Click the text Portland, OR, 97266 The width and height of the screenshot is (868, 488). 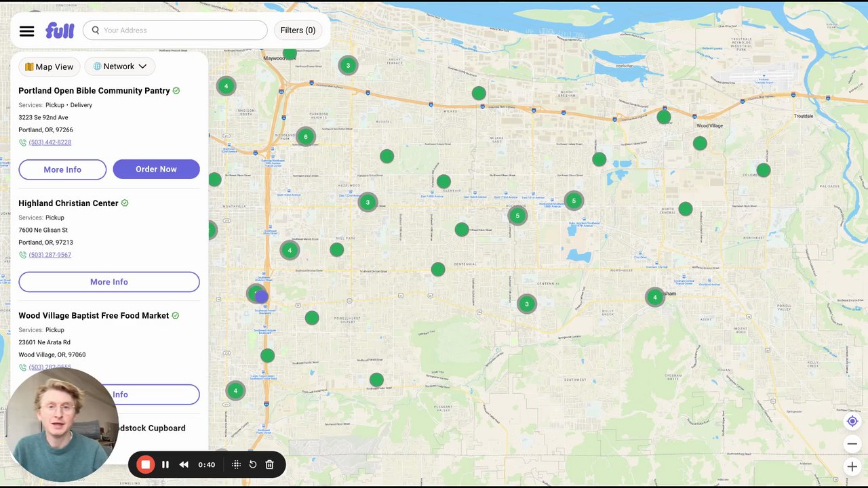point(45,130)
